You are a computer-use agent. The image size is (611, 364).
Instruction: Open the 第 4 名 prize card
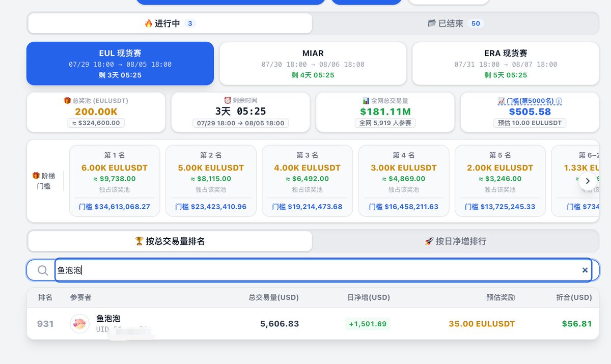pos(404,181)
